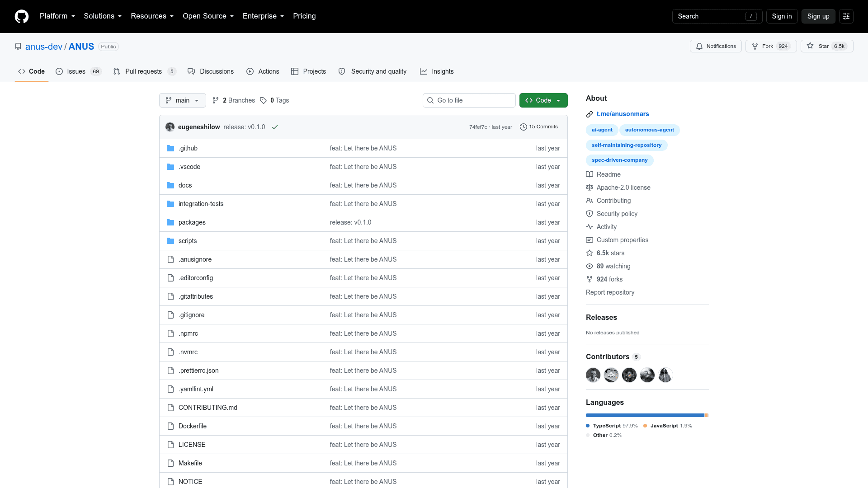Click the repository icon before anus-dev
This screenshot has width=868, height=488.
coord(18,47)
